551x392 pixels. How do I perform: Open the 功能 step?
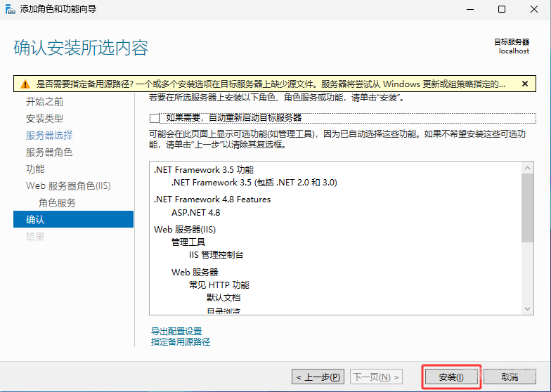(35, 169)
